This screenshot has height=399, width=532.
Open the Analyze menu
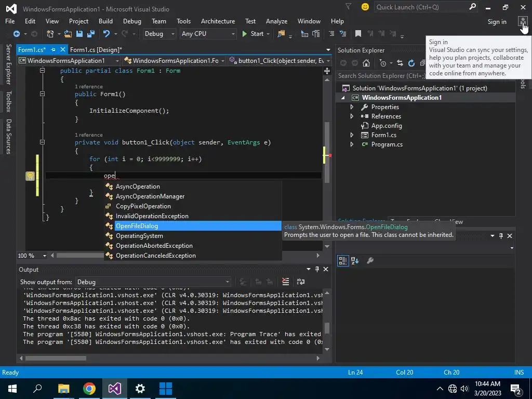coord(276,21)
